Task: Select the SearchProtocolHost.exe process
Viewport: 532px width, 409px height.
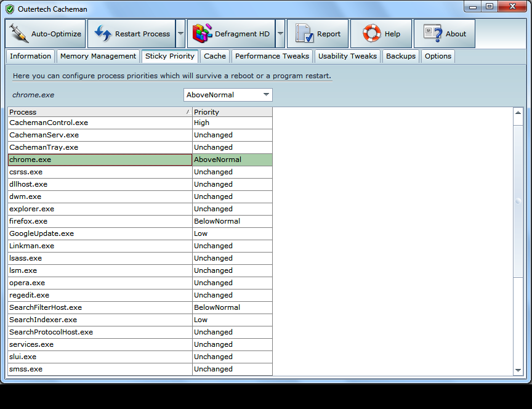Action: coord(100,332)
